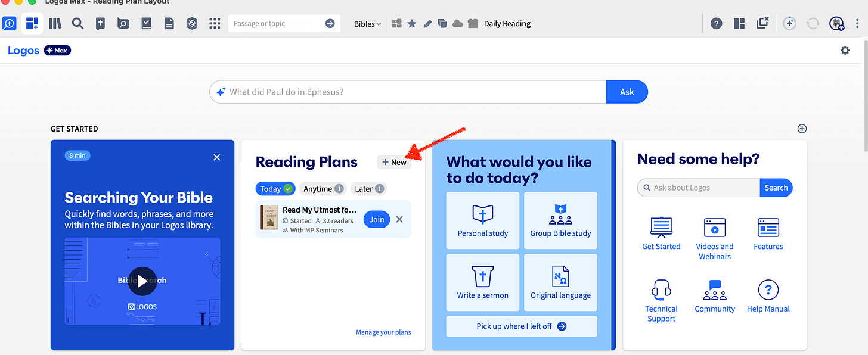This screenshot has height=355, width=868.
Task: Click the help card Search button
Action: click(776, 188)
